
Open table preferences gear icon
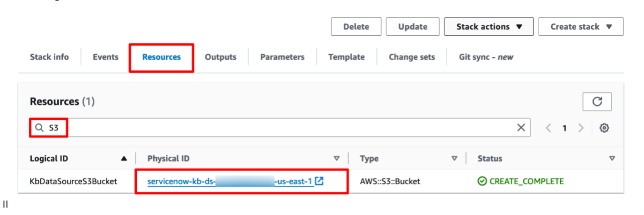(604, 128)
